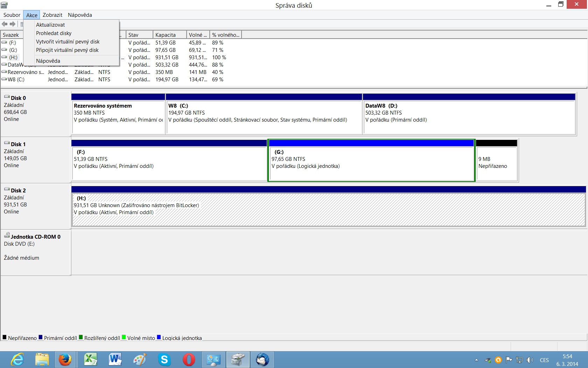This screenshot has height=368, width=588.
Task: Sort by the Svazek column header
Action: pyautogui.click(x=12, y=35)
